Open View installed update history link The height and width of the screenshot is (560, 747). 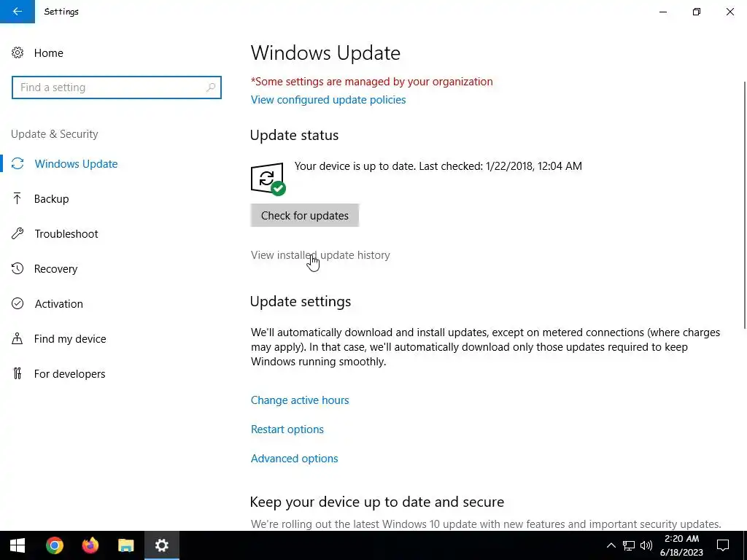point(320,255)
